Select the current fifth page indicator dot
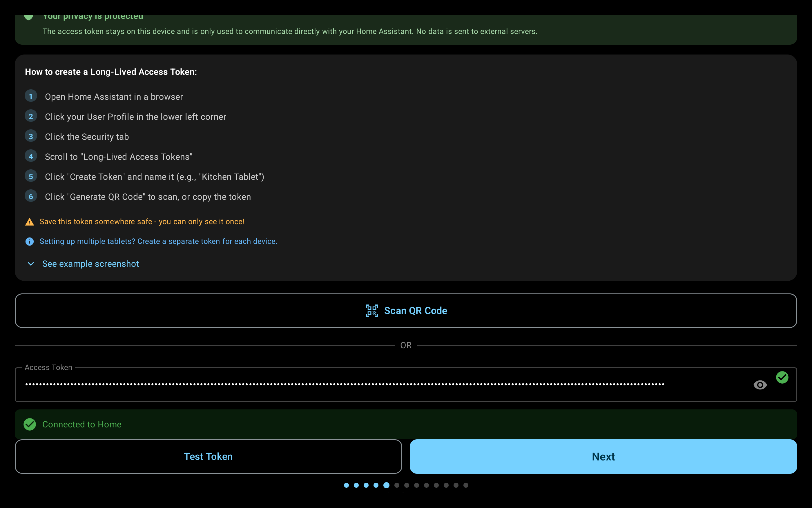This screenshot has height=508, width=812. tap(386, 485)
